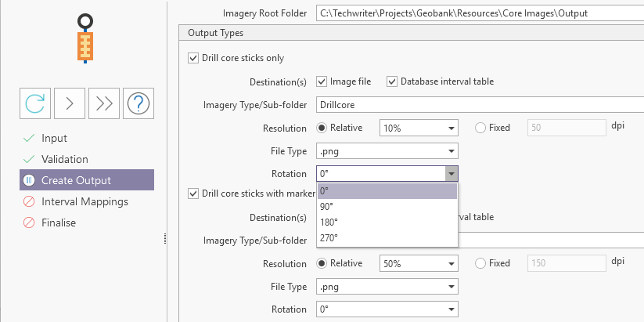Toggle Drill core sticks only checkbox

click(x=193, y=58)
